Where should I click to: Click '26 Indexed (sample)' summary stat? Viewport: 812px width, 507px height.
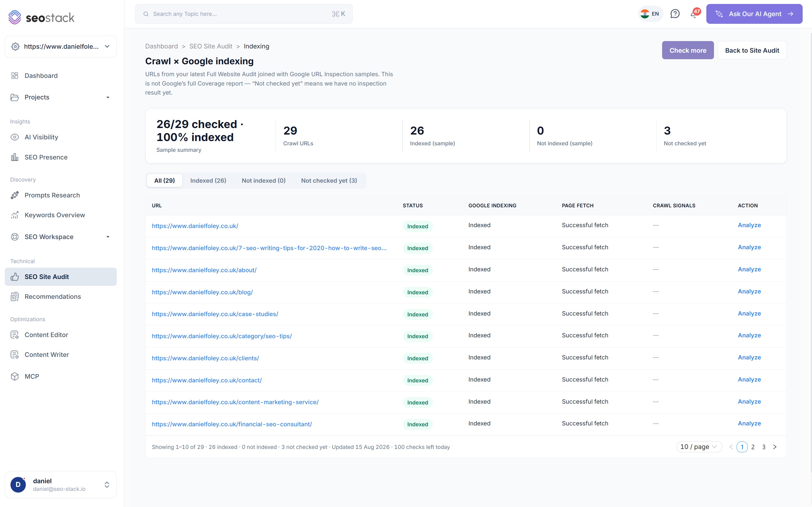tap(432, 136)
